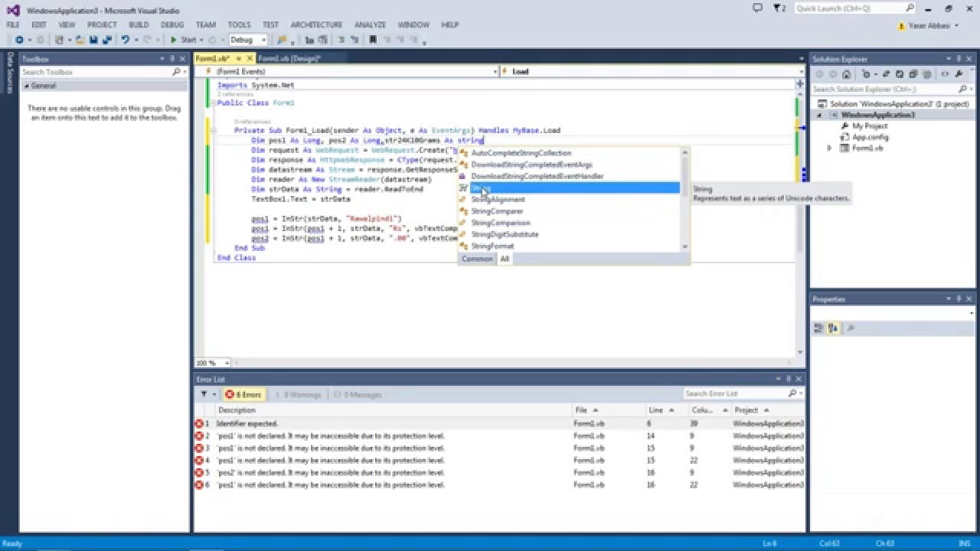Switch to the All IntelliSense tab
This screenshot has width=980, height=551.
(505, 259)
